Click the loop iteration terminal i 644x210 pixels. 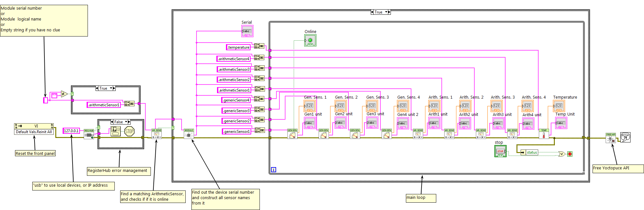(x=274, y=170)
